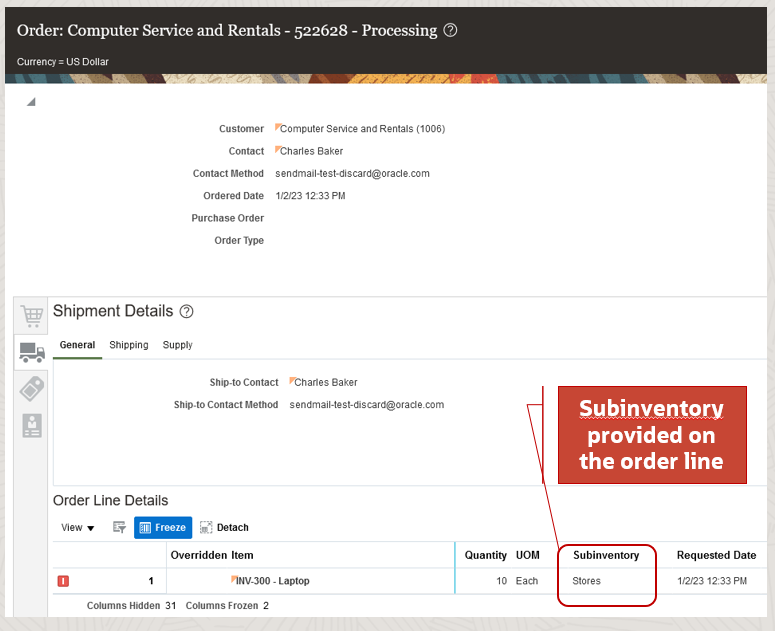Click Charles Baker in Ship-to Contact
775x631 pixels.
[326, 382]
